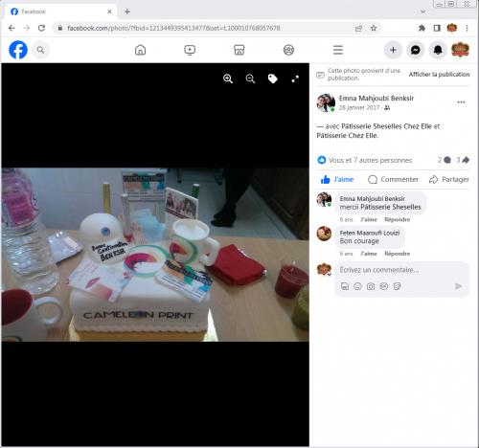
Task: Insert an avatar sticker in comment
Action: (345, 286)
